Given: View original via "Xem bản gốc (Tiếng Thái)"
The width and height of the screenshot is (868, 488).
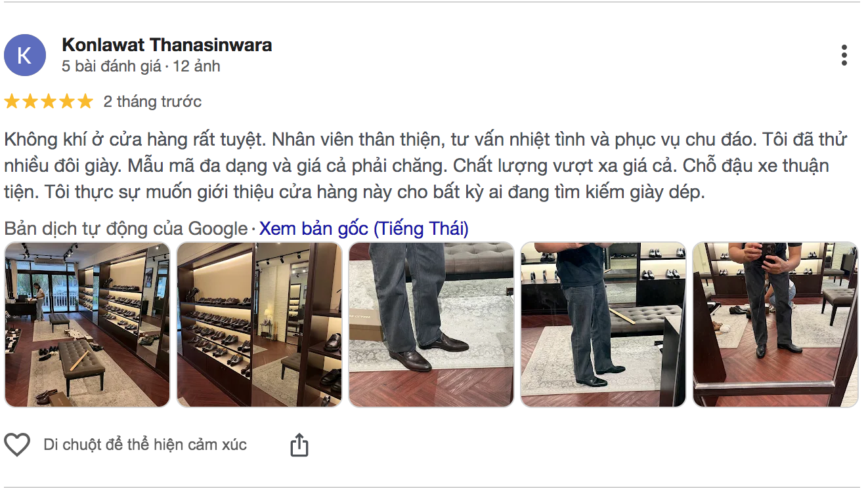Looking at the screenshot, I should (x=364, y=228).
